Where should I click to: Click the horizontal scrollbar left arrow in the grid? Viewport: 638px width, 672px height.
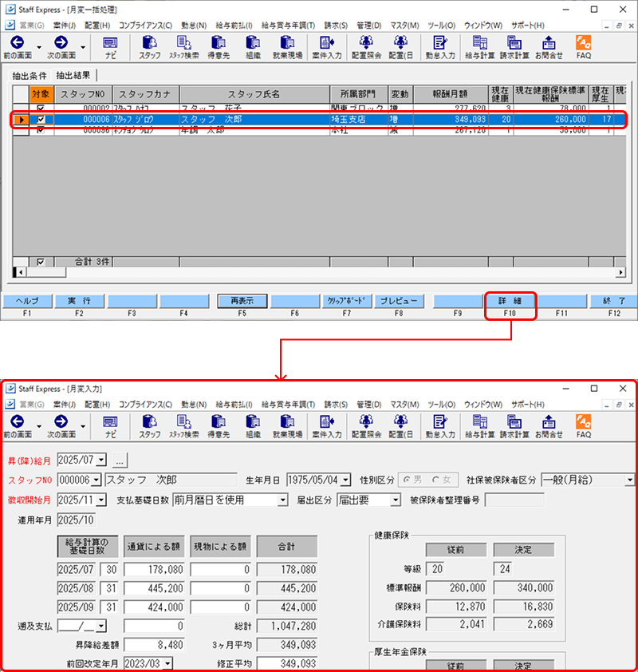[21, 272]
